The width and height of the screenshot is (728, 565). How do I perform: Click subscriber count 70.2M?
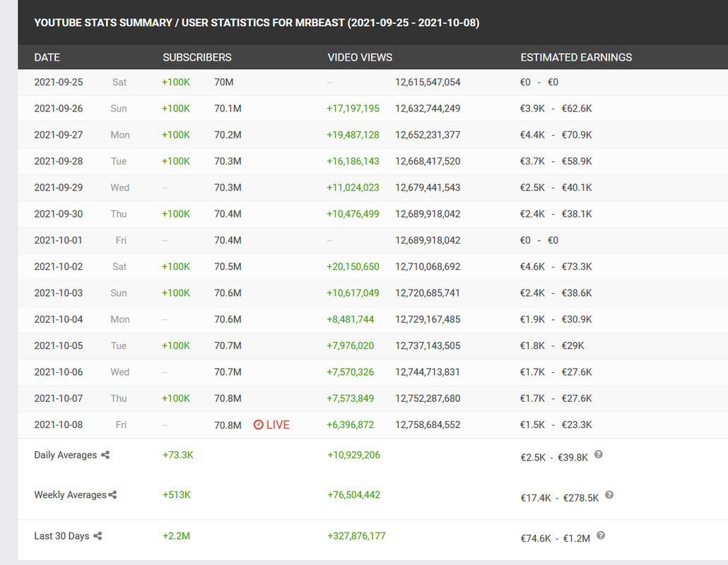pos(228,135)
